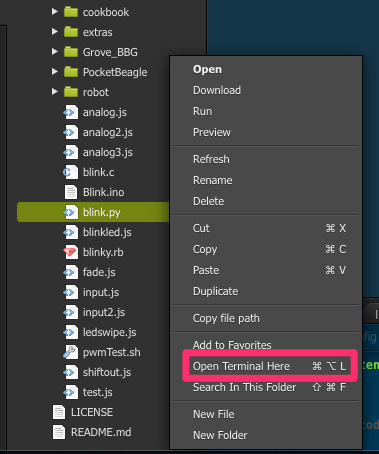Choose Refresh in the context menu

click(266, 159)
